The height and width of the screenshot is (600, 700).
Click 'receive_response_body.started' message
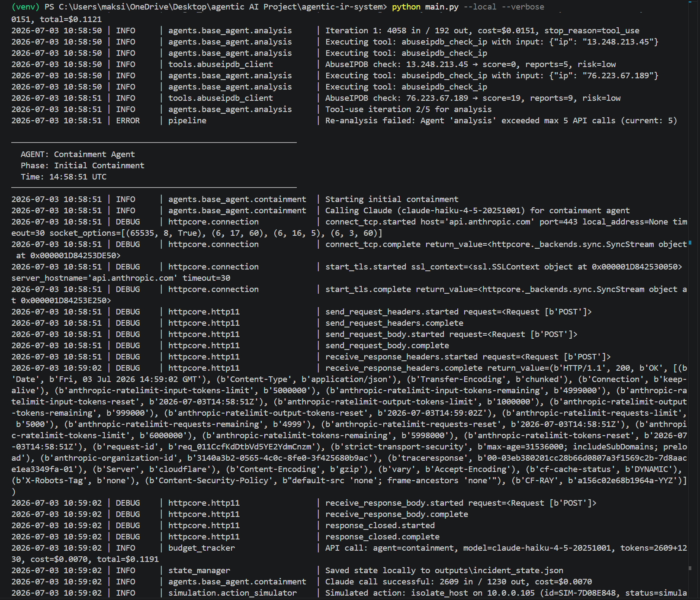point(461,503)
